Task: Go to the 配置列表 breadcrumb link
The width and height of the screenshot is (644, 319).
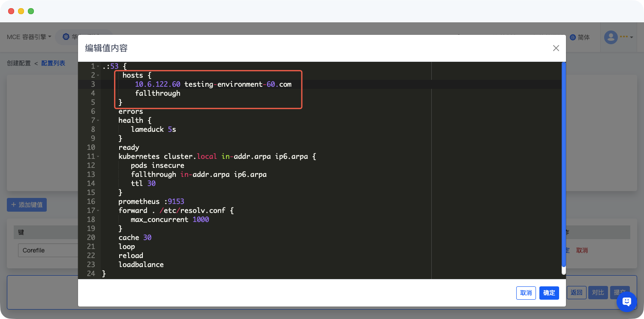Action: point(53,63)
